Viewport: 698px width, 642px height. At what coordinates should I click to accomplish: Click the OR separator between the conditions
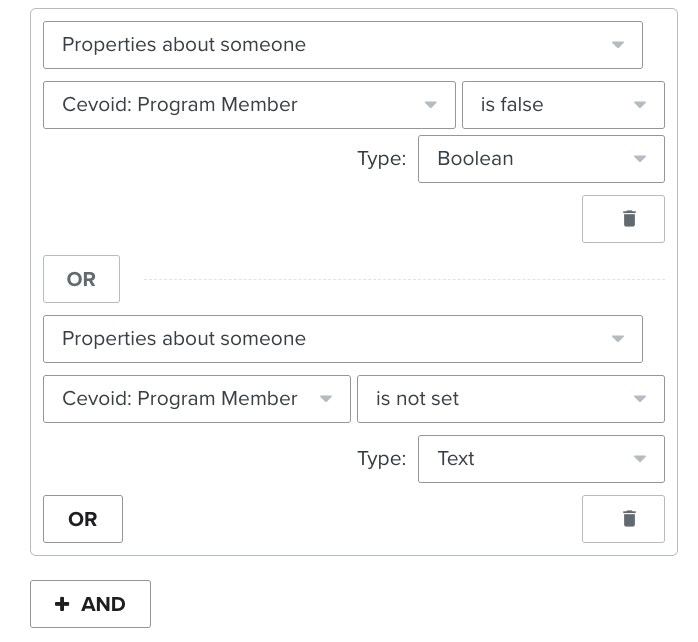[81, 279]
